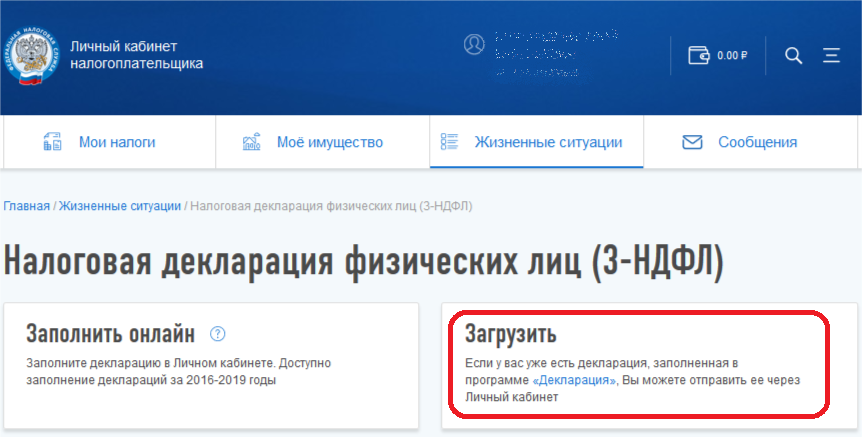Screen dimensions: 862x437
Task: Open the user profile avatar icon
Action: click(474, 45)
